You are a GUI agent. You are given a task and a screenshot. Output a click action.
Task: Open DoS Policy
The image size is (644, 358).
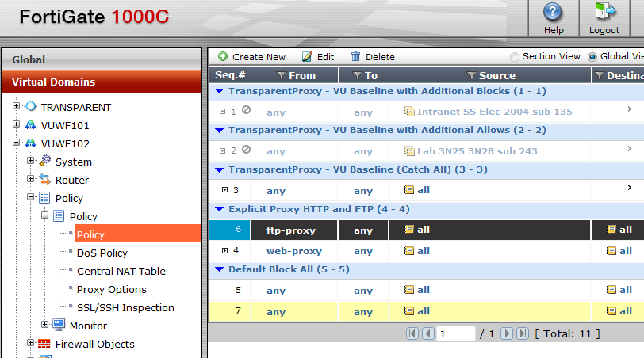(102, 253)
